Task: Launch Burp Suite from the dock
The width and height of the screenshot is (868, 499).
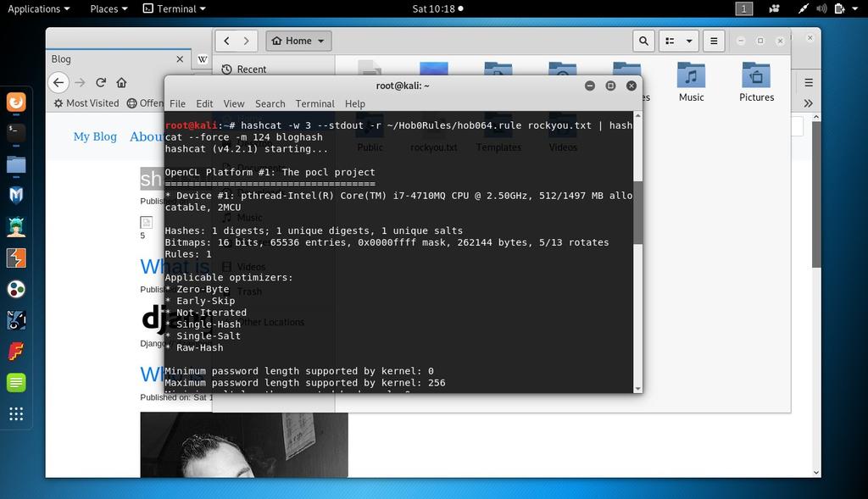Action: click(16, 258)
